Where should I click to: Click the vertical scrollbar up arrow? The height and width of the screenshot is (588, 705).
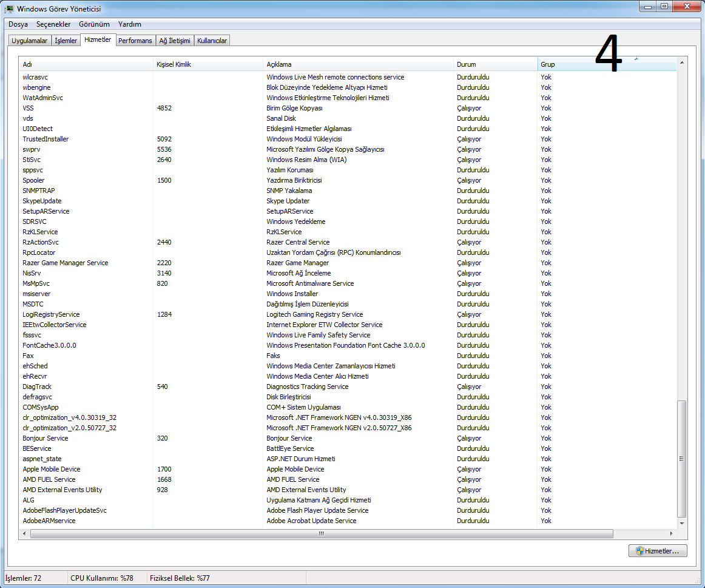point(682,63)
